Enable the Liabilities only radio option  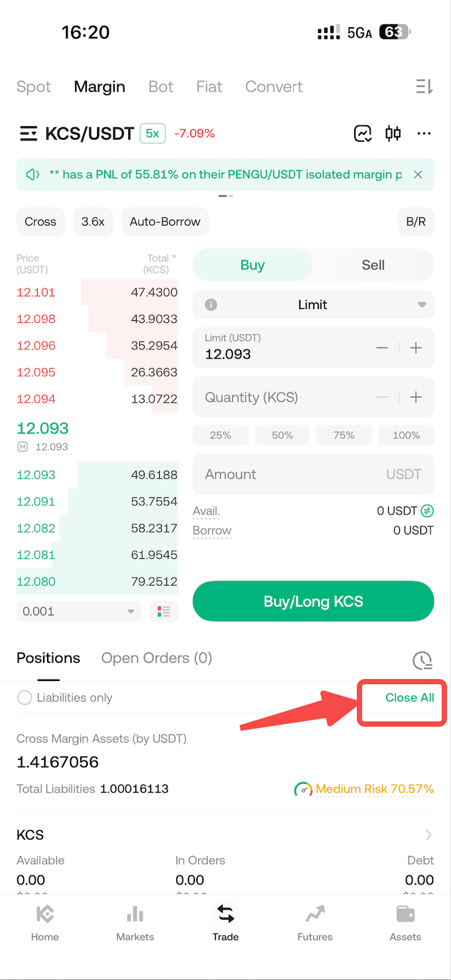point(25,698)
